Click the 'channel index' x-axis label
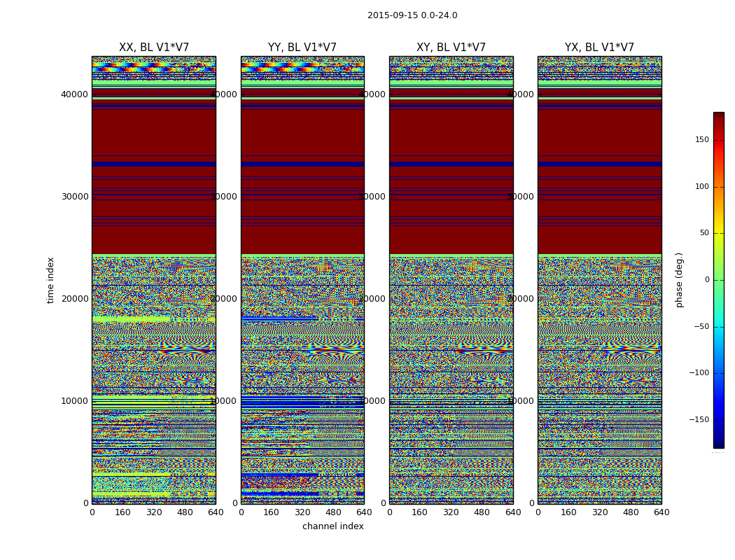The image size is (735, 560). pyautogui.click(x=333, y=526)
